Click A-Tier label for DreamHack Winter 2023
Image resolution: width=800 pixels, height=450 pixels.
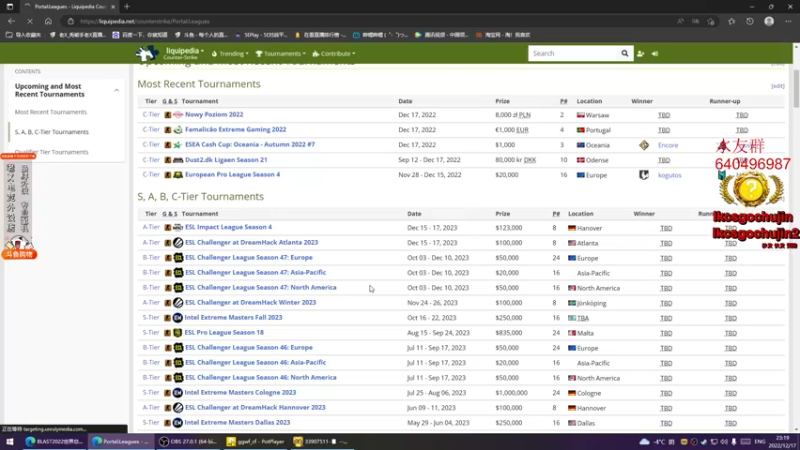151,303
